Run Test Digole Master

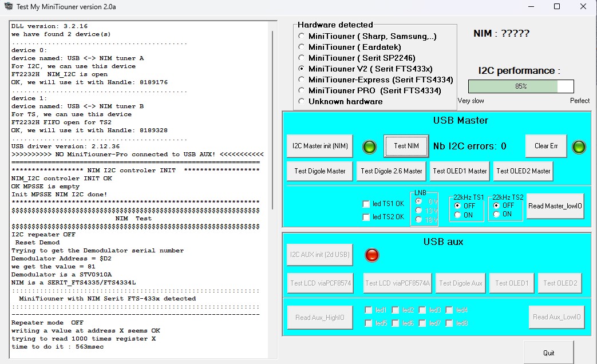(x=319, y=171)
